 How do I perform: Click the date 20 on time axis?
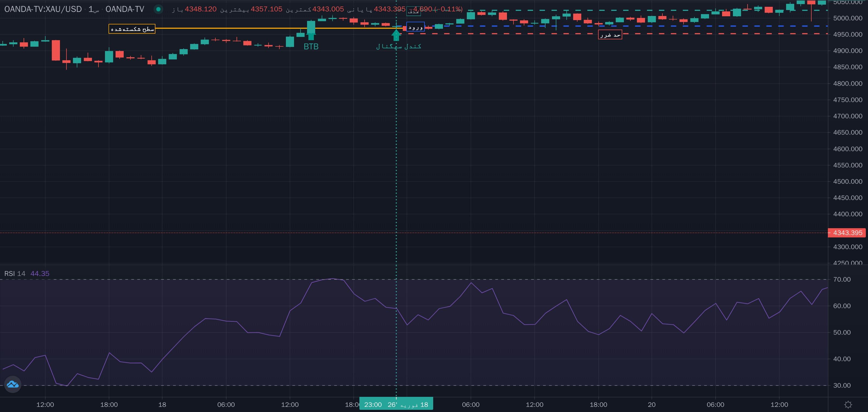click(651, 405)
